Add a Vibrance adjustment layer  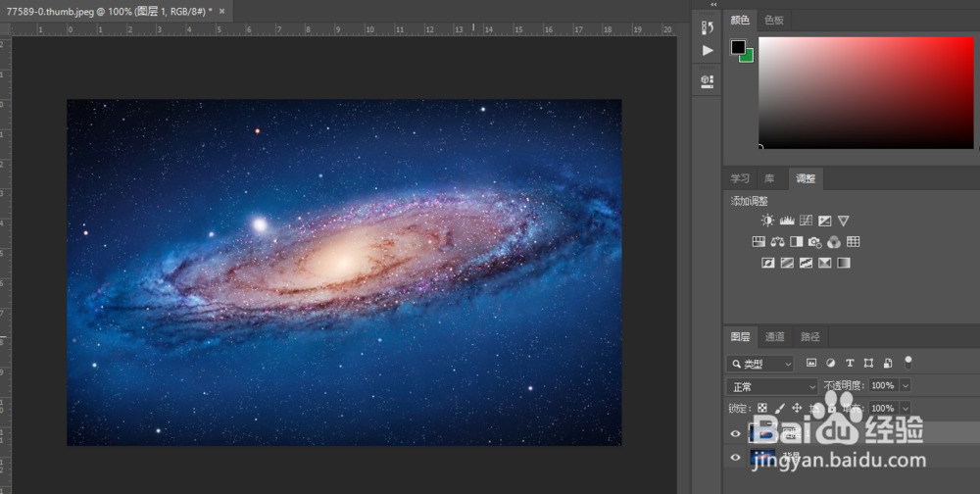point(843,221)
